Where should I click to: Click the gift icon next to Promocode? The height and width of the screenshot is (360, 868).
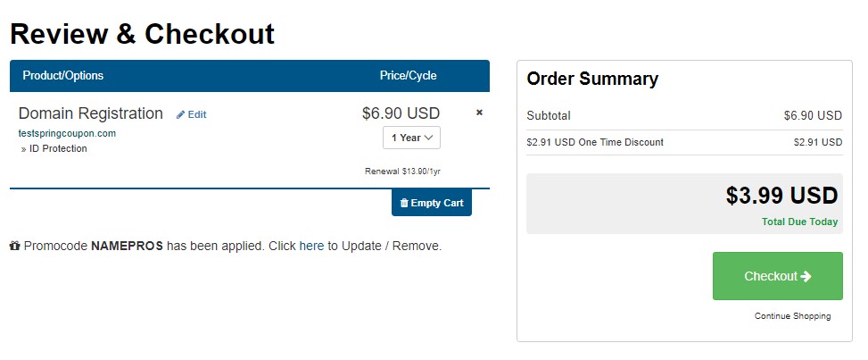15,246
